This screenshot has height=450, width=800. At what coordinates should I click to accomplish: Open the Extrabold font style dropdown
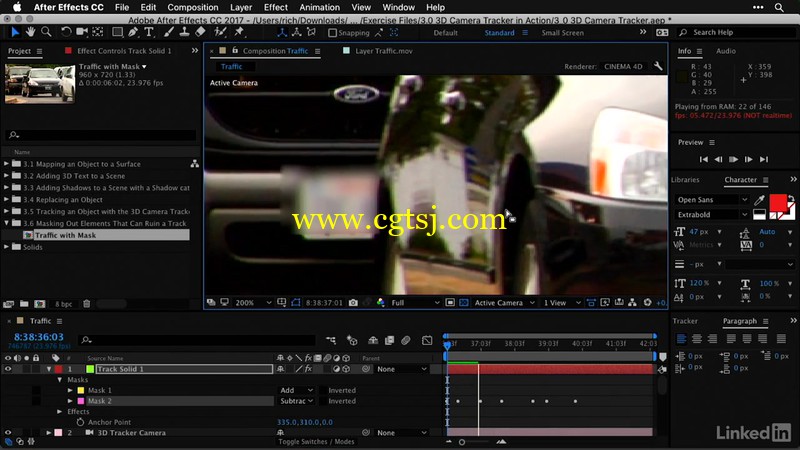pos(712,215)
